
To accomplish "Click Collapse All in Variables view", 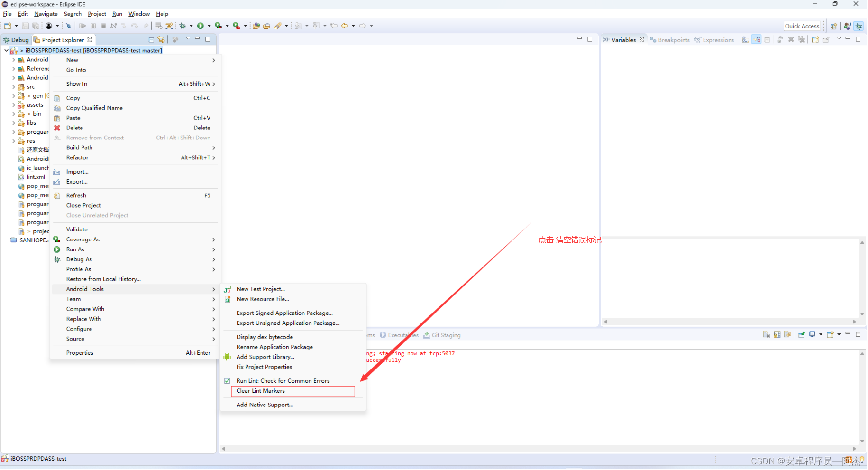I will [x=767, y=39].
